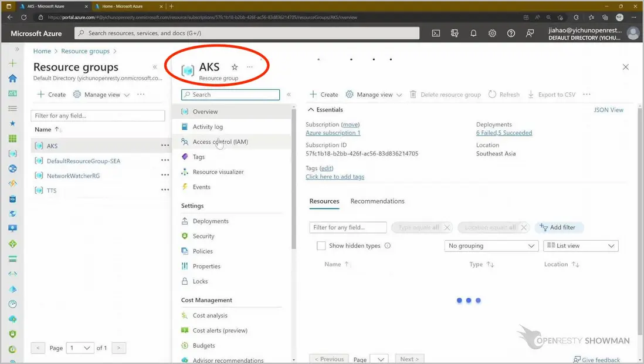Switch to the Home - Microsoft Azure browser tab
This screenshot has width=644, height=364.
pos(123,6)
